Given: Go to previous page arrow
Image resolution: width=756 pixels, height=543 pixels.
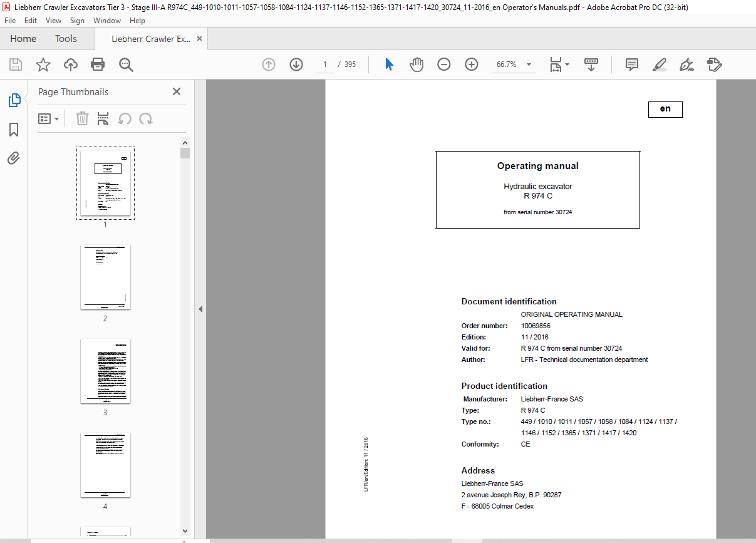Looking at the screenshot, I should click(x=269, y=65).
